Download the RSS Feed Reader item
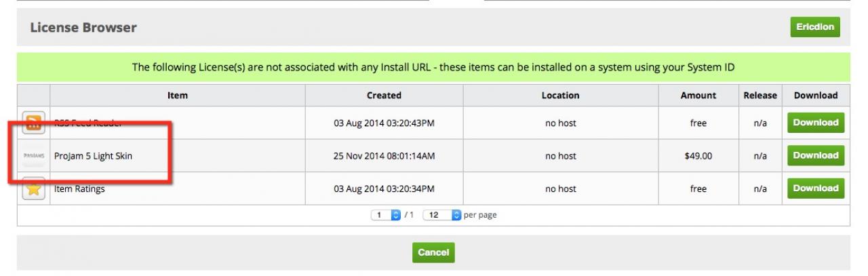 pos(816,123)
